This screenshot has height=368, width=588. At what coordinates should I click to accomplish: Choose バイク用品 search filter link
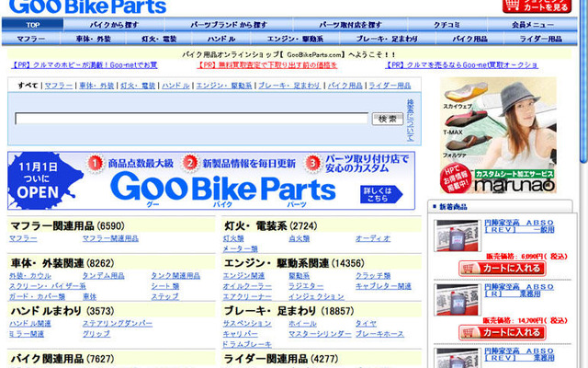click(345, 86)
